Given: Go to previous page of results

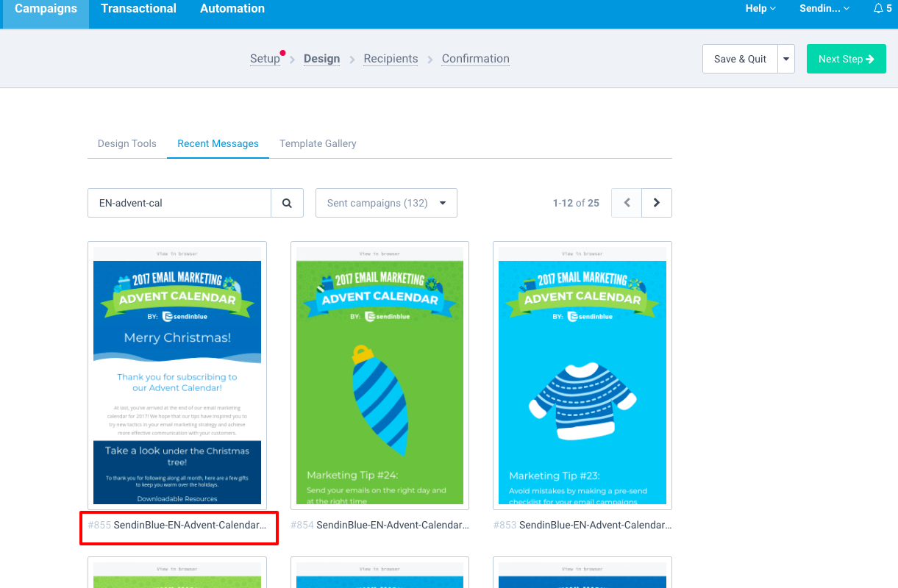Looking at the screenshot, I should pos(627,203).
